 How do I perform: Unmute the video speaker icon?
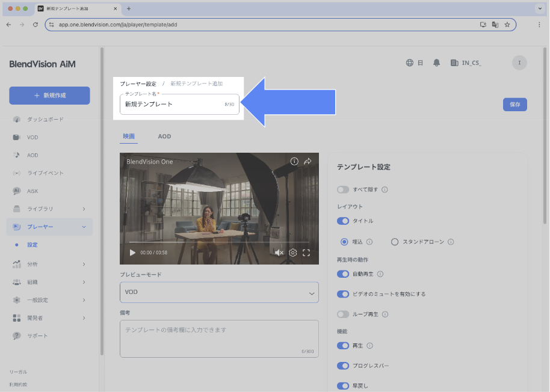point(279,253)
